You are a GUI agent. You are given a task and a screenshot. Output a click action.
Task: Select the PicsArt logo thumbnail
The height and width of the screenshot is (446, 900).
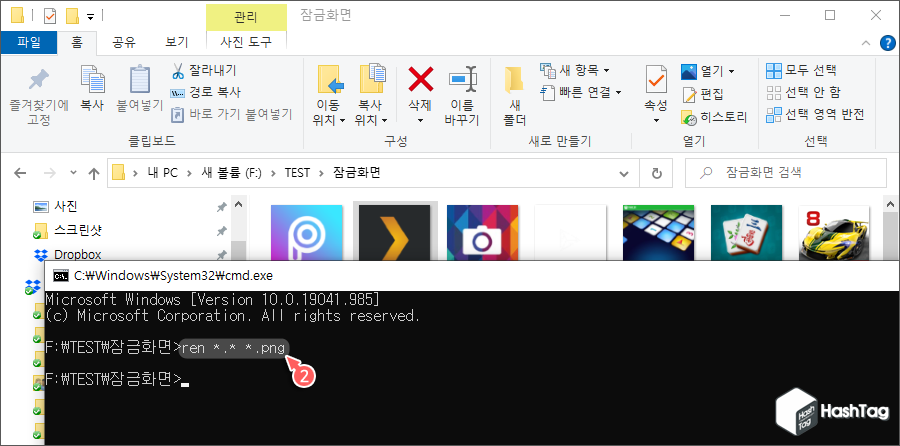(x=307, y=233)
